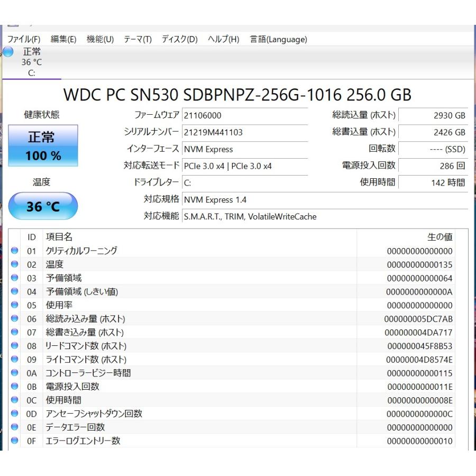Click the 項目名 column header
This screenshot has width=476, height=476.
(x=59, y=237)
